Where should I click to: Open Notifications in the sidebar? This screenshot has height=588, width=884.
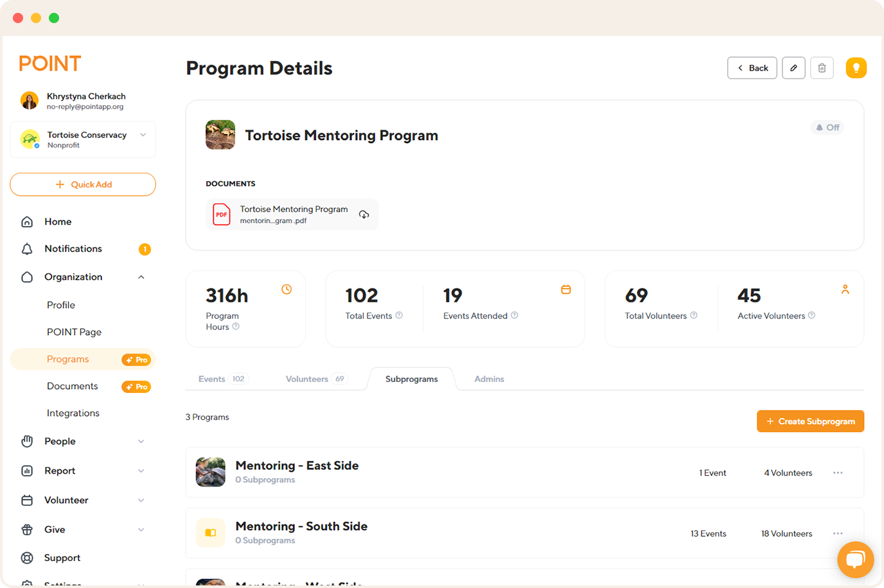click(73, 249)
